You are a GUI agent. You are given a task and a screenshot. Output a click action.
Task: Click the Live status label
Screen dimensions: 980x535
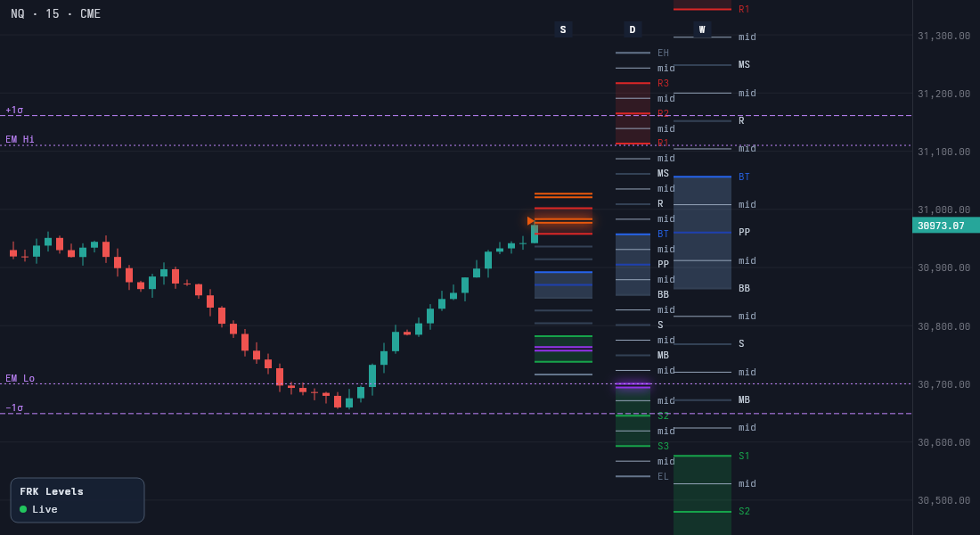[x=45, y=509]
